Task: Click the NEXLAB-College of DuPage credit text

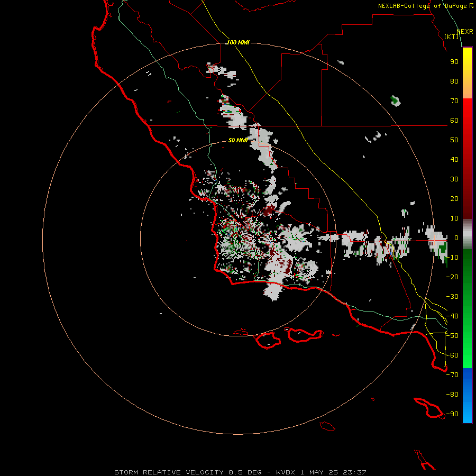Action: (426, 6)
